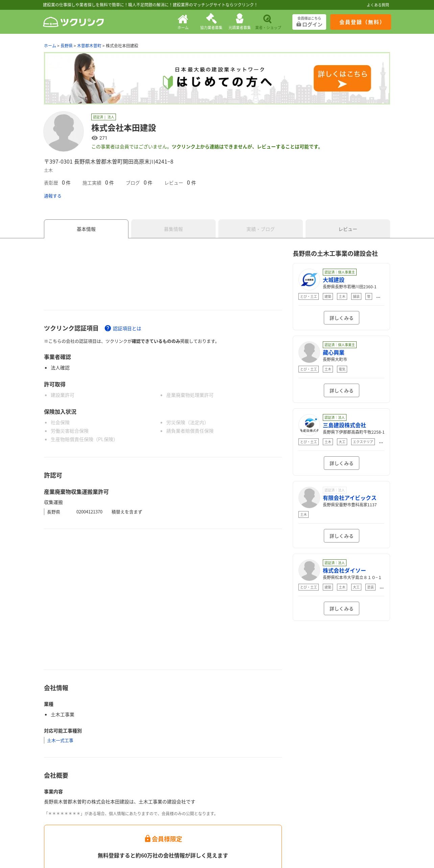Open 藏心興業 company link
This screenshot has height=868, width=434.
(334, 353)
